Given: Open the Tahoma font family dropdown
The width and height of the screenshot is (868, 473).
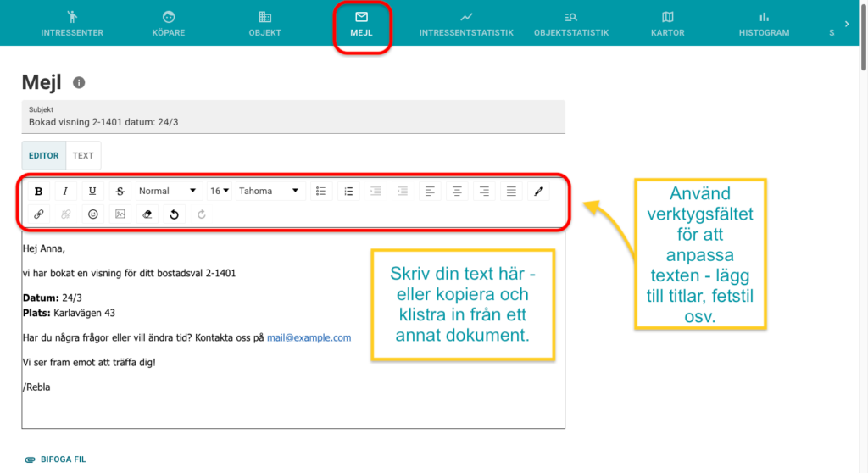Looking at the screenshot, I should pyautogui.click(x=269, y=191).
